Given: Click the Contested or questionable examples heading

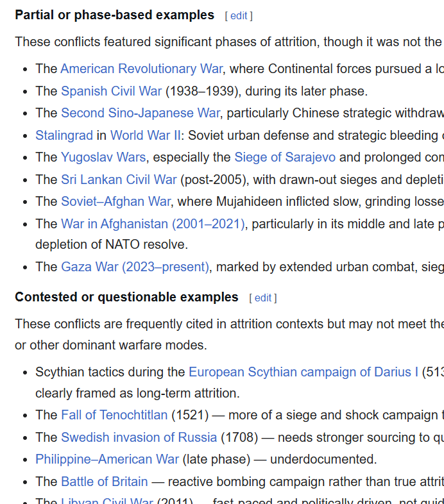Looking at the screenshot, I should click(x=127, y=297).
